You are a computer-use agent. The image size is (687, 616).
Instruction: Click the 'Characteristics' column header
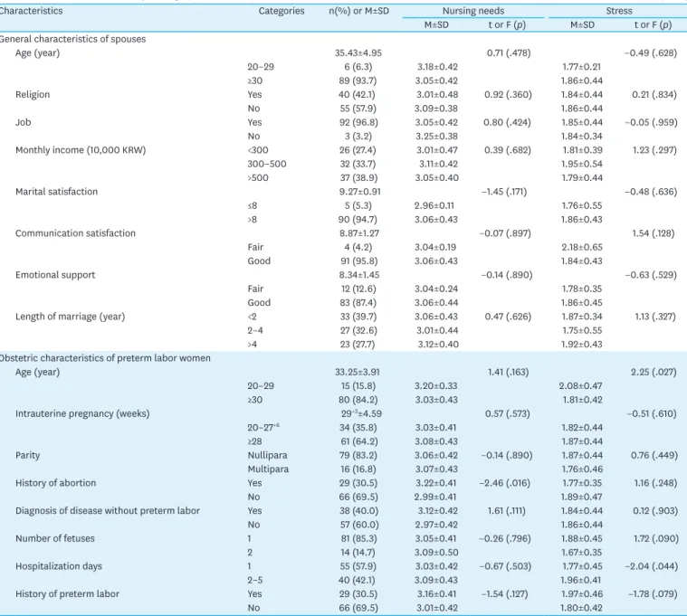point(31,11)
